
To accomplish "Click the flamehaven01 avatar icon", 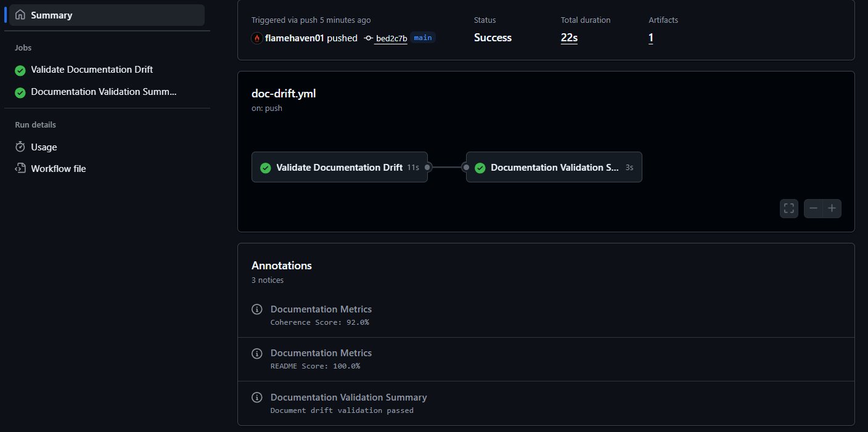I will point(257,38).
